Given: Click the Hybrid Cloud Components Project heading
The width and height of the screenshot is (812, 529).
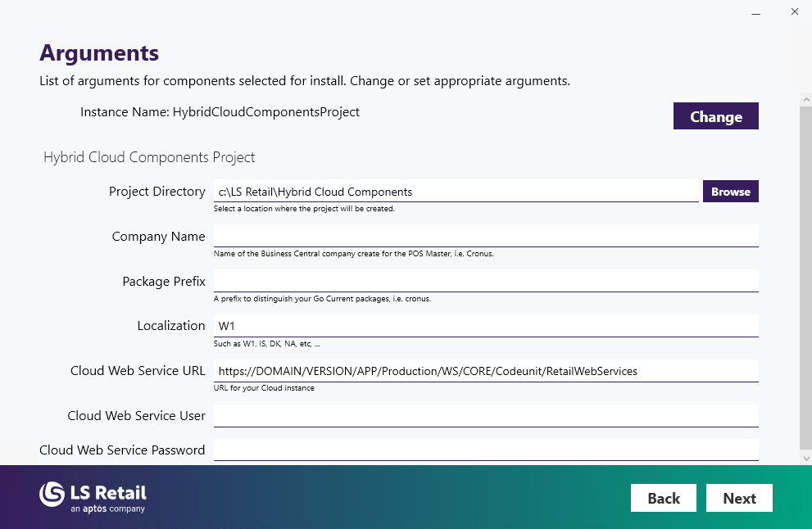Looking at the screenshot, I should point(149,157).
